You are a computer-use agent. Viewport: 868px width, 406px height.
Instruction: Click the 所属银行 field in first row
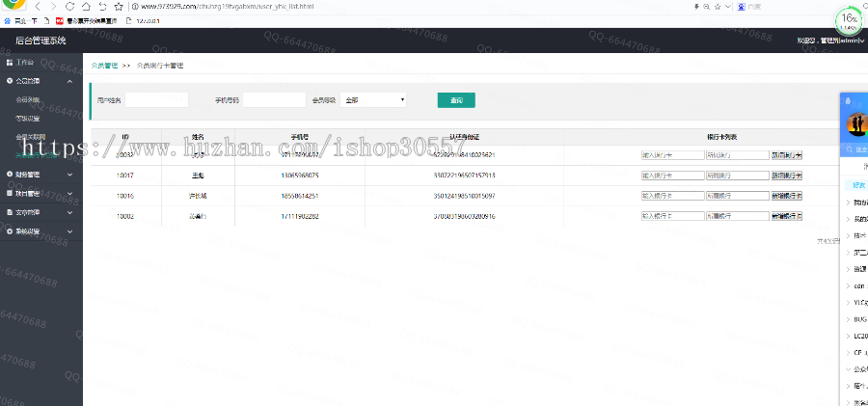click(x=738, y=155)
